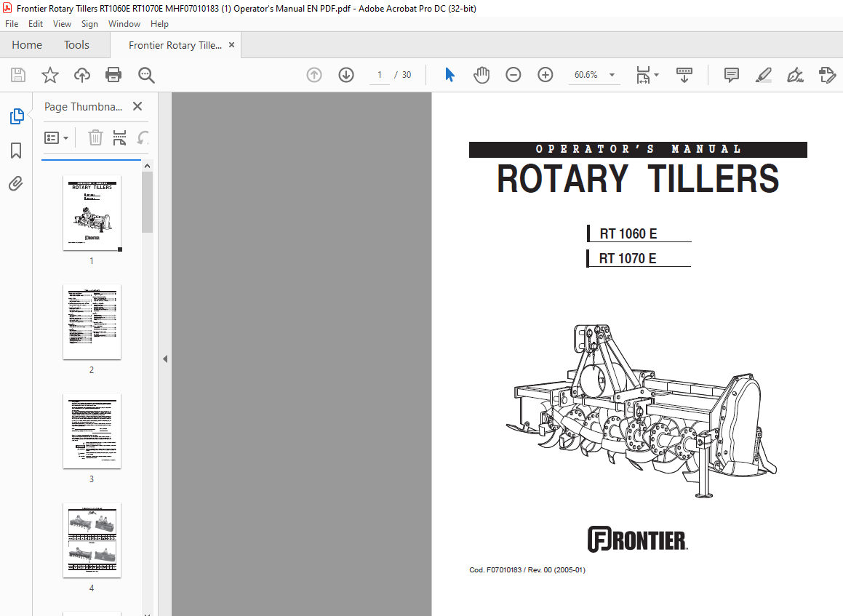Screen dimensions: 843x616
Task: Select the Frontier Rotary Tille... document tab
Action: click(x=175, y=45)
